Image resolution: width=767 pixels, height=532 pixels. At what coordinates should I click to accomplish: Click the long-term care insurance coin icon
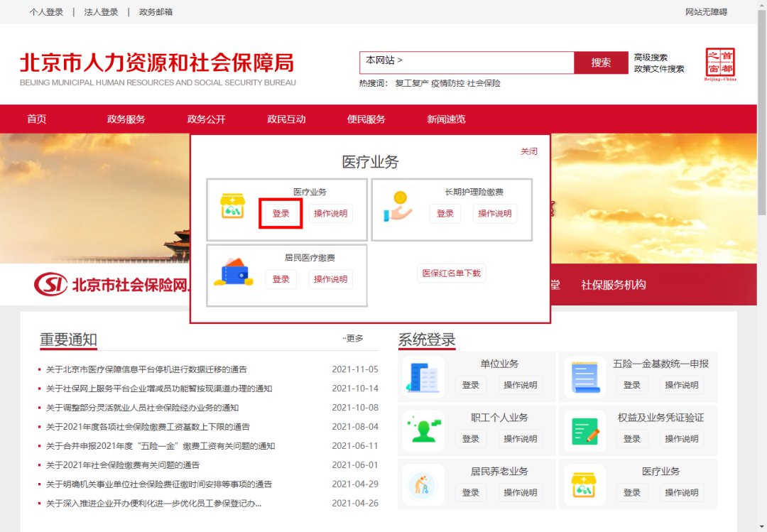[397, 206]
